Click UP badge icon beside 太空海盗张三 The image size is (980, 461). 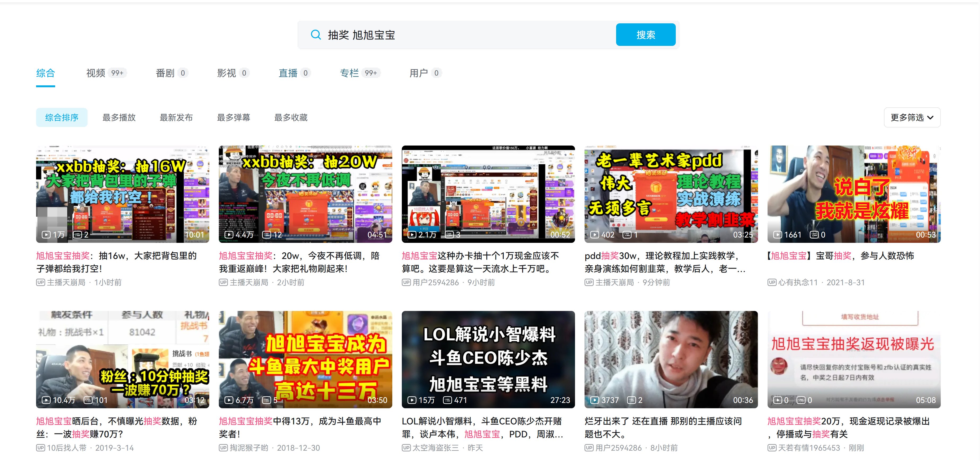(x=406, y=448)
